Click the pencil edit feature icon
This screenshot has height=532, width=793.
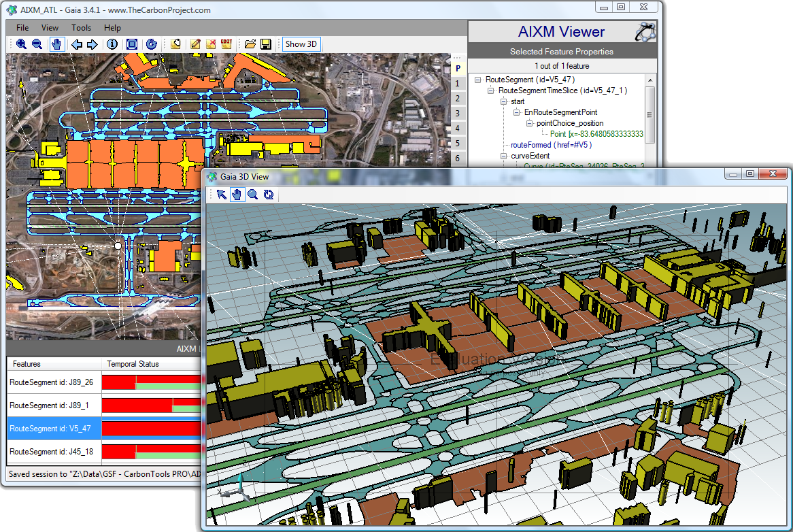click(x=195, y=44)
